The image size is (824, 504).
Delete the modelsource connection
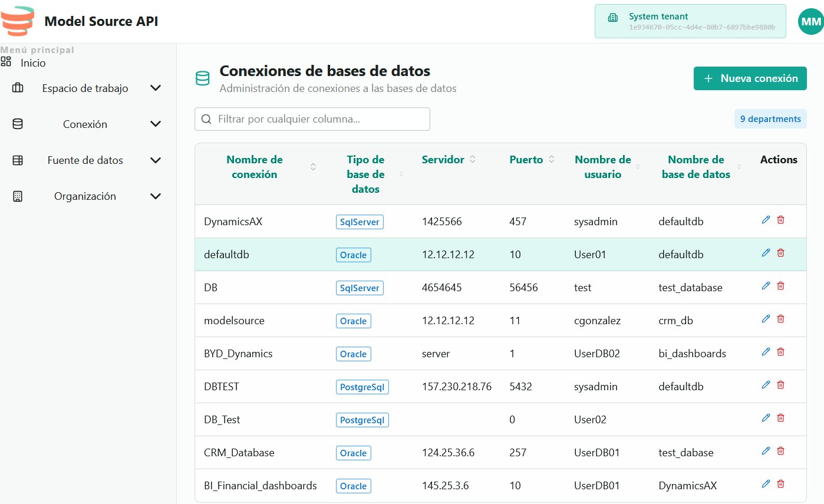[780, 319]
